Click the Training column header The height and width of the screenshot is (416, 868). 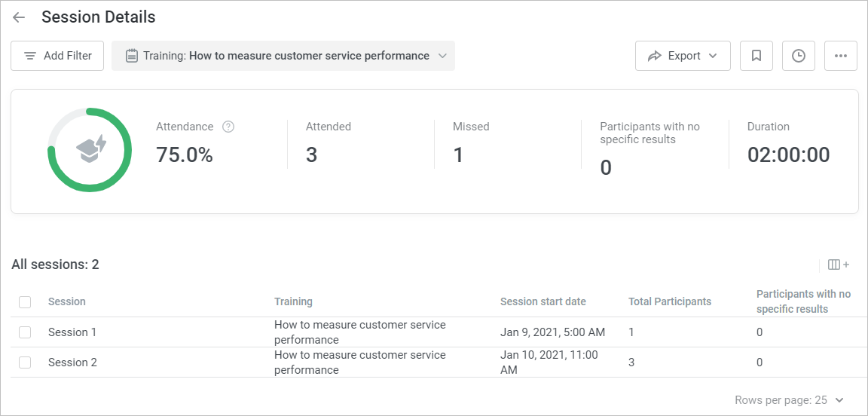coord(293,302)
